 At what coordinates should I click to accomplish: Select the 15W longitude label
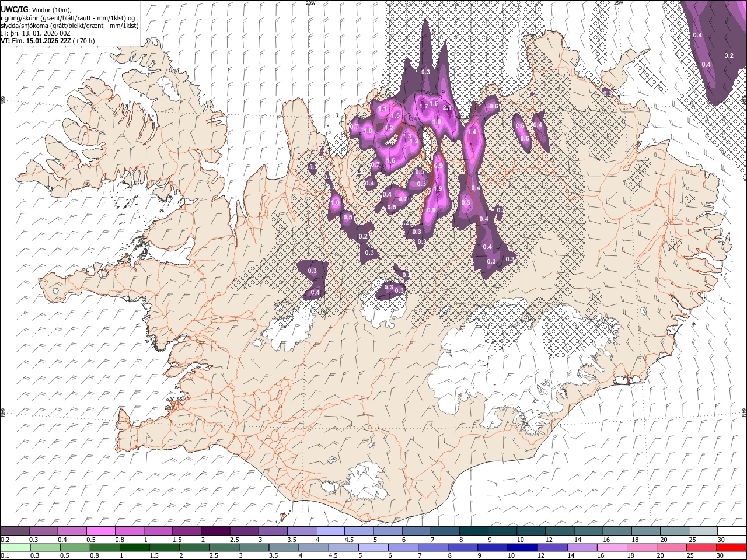618,3
